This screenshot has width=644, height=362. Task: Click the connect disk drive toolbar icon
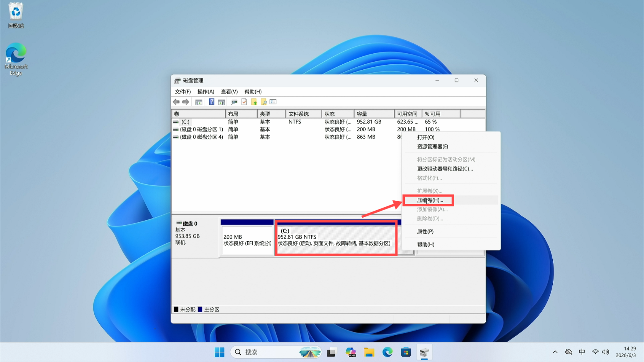234,102
